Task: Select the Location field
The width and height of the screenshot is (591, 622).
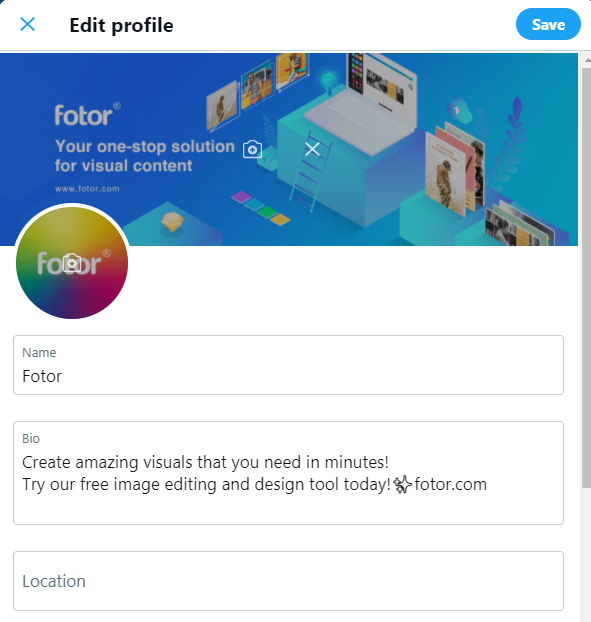Action: 288,581
